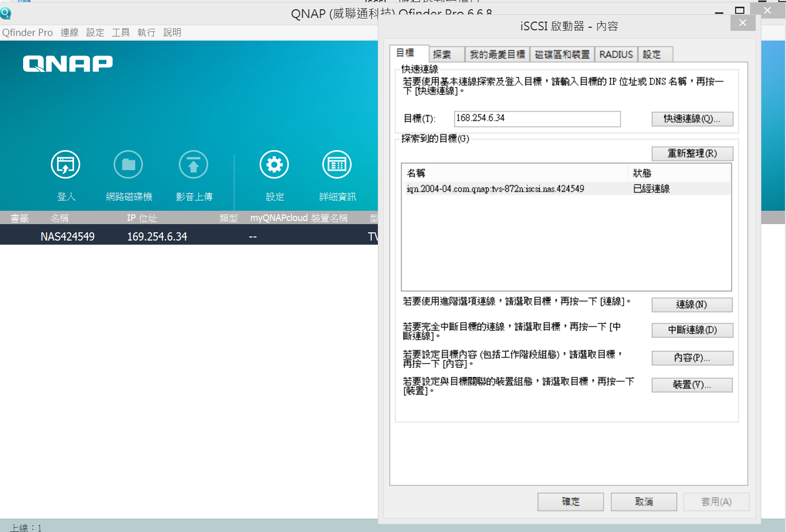Screen dimensions: 786x532
Task: Switch to the 我的最愛目標 tab
Action: pos(498,54)
